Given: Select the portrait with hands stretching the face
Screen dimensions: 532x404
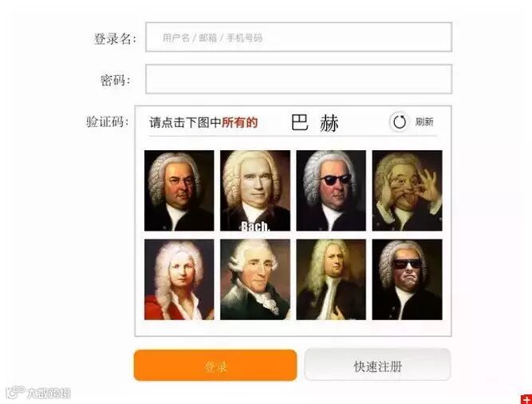Looking at the screenshot, I should tap(407, 191).
